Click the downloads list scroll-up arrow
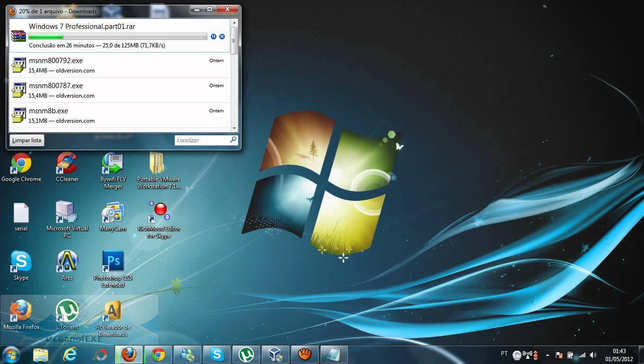 tap(234, 22)
